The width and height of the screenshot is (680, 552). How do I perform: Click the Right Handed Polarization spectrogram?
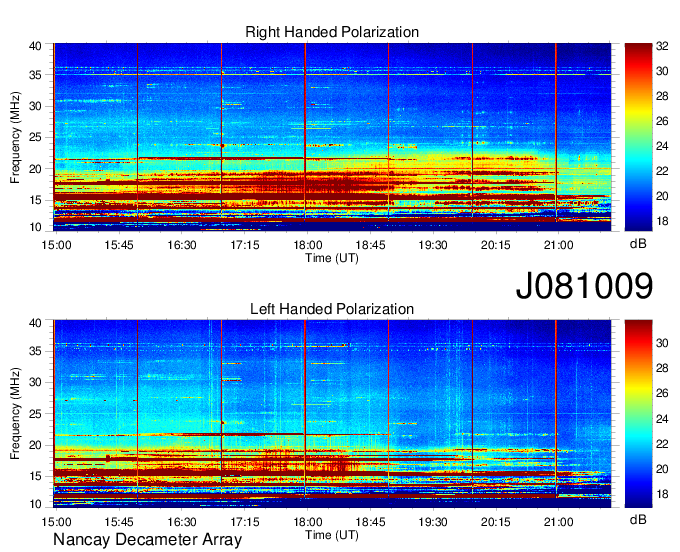click(332, 137)
